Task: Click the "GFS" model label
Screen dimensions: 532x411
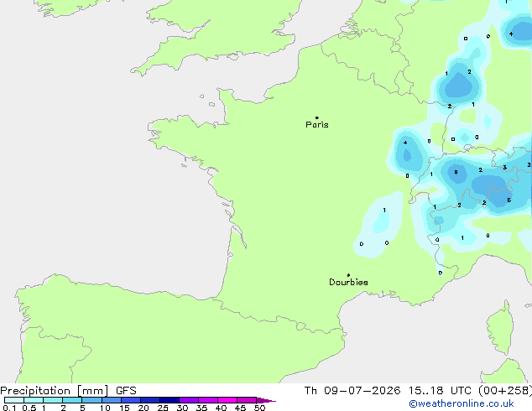Action: tap(126, 391)
